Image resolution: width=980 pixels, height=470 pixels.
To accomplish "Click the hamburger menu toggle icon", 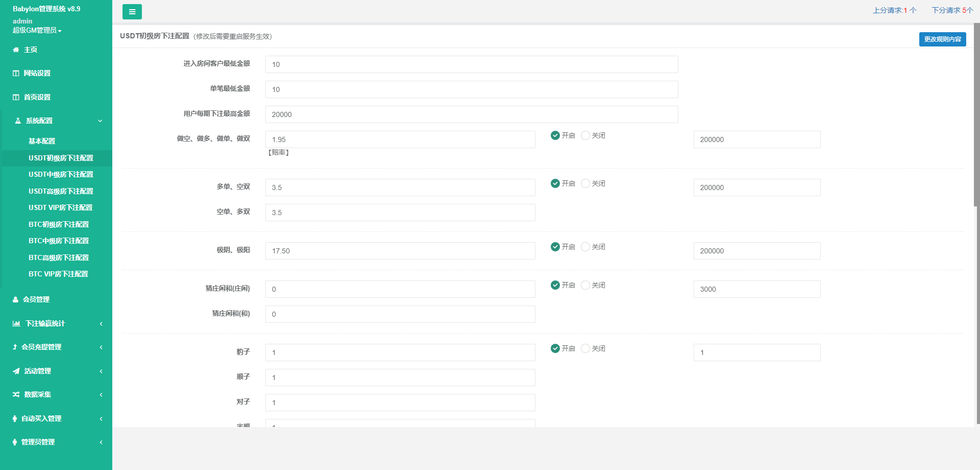I will tap(132, 12).
